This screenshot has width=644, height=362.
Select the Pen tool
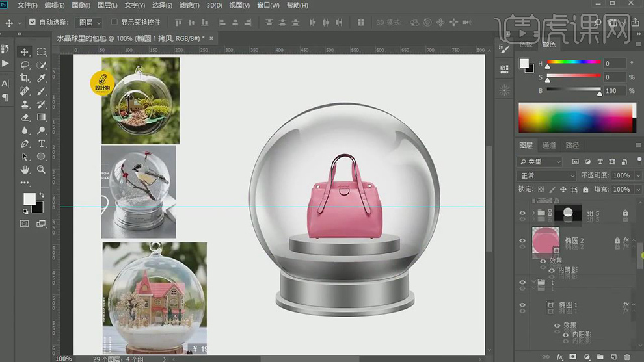pos(25,144)
